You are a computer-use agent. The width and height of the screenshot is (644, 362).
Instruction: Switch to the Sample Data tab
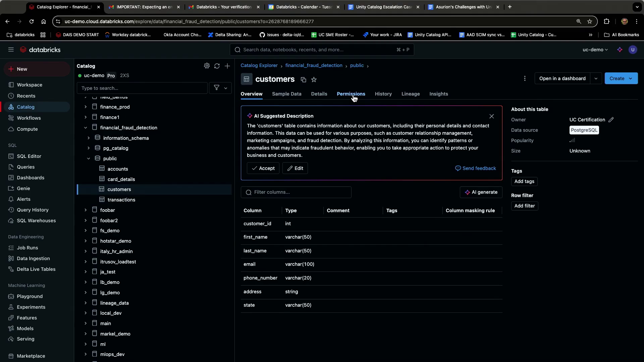click(287, 94)
